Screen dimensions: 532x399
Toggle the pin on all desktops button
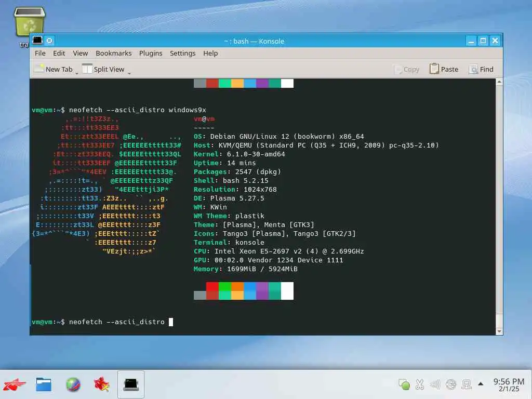[x=49, y=41]
